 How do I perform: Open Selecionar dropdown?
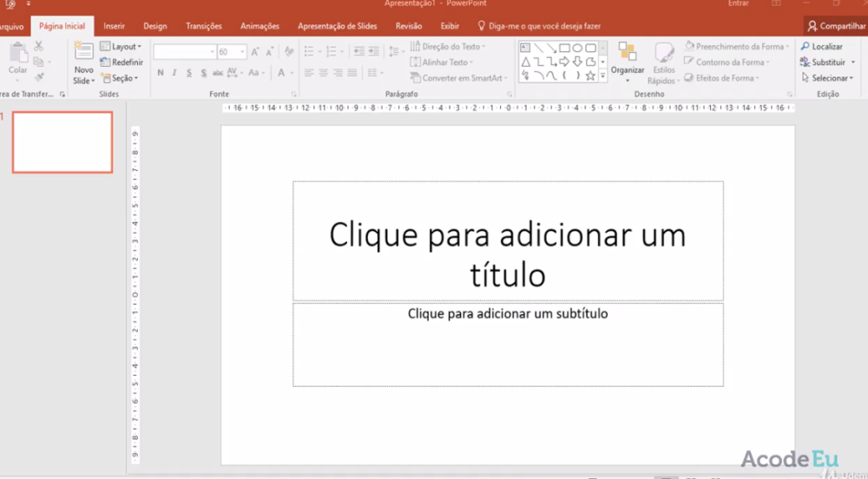tap(827, 78)
